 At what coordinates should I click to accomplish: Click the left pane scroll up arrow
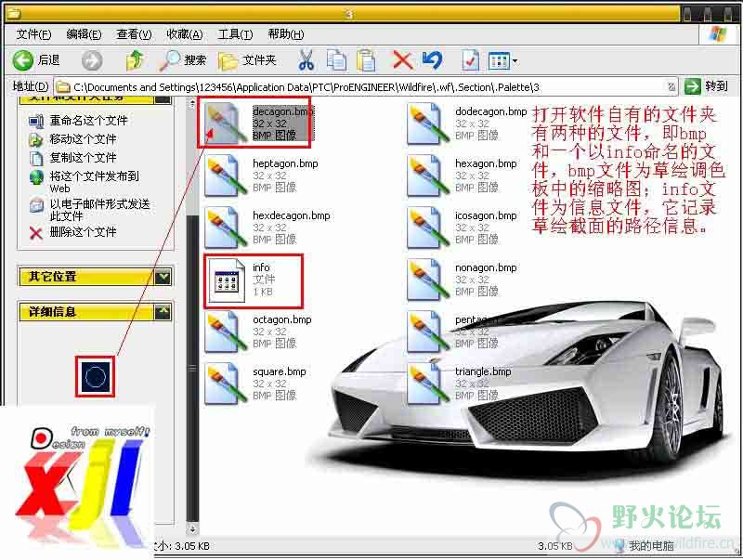point(192,103)
